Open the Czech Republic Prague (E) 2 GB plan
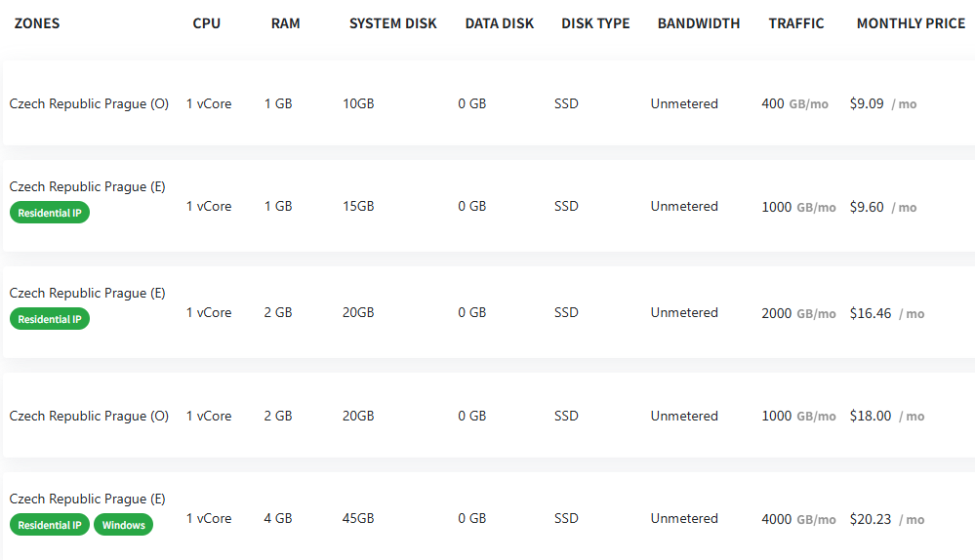Image resolution: width=975 pixels, height=560 pixels. [x=489, y=312]
